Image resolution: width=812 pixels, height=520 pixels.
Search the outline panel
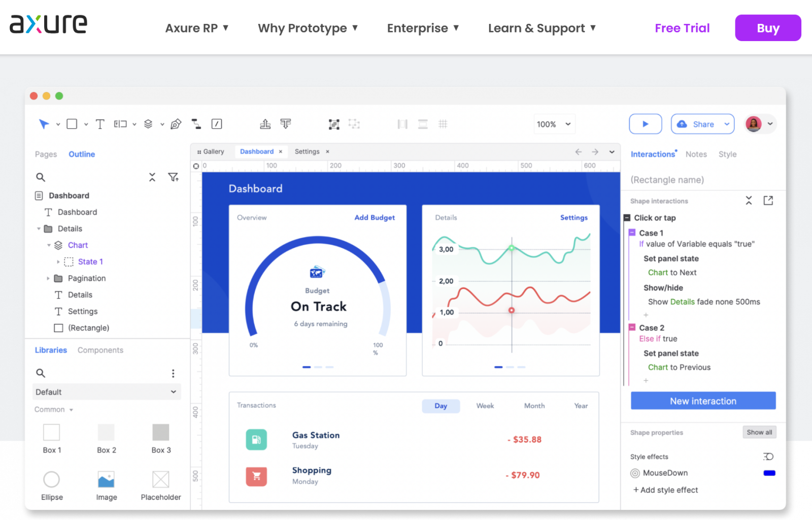tap(41, 177)
